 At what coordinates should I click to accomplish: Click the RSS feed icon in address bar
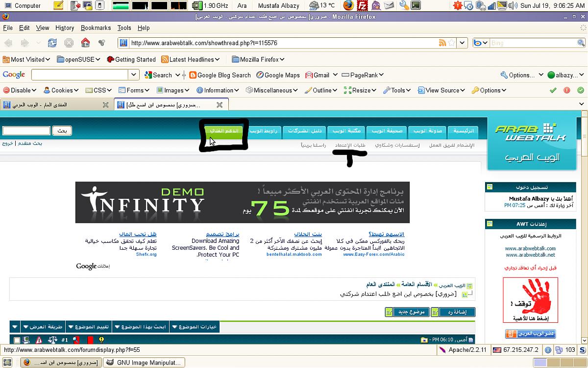[442, 43]
